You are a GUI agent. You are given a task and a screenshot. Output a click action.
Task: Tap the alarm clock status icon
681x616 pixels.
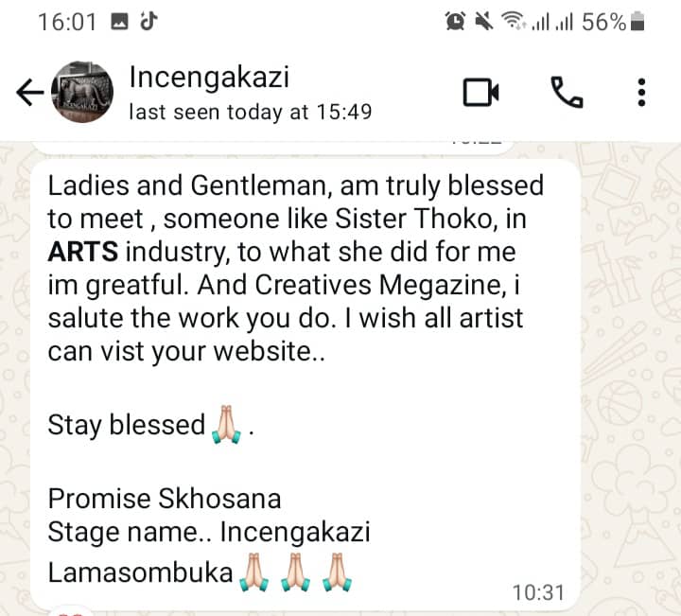pyautogui.click(x=455, y=21)
